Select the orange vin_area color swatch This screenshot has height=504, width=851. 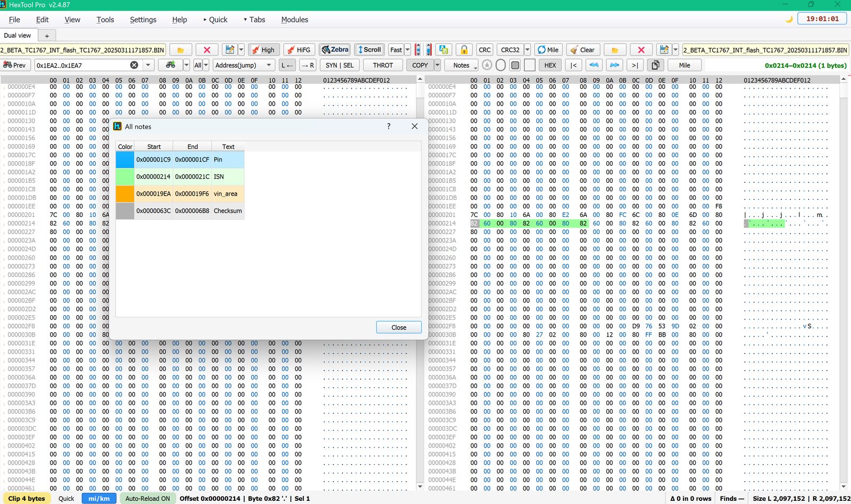coord(125,194)
